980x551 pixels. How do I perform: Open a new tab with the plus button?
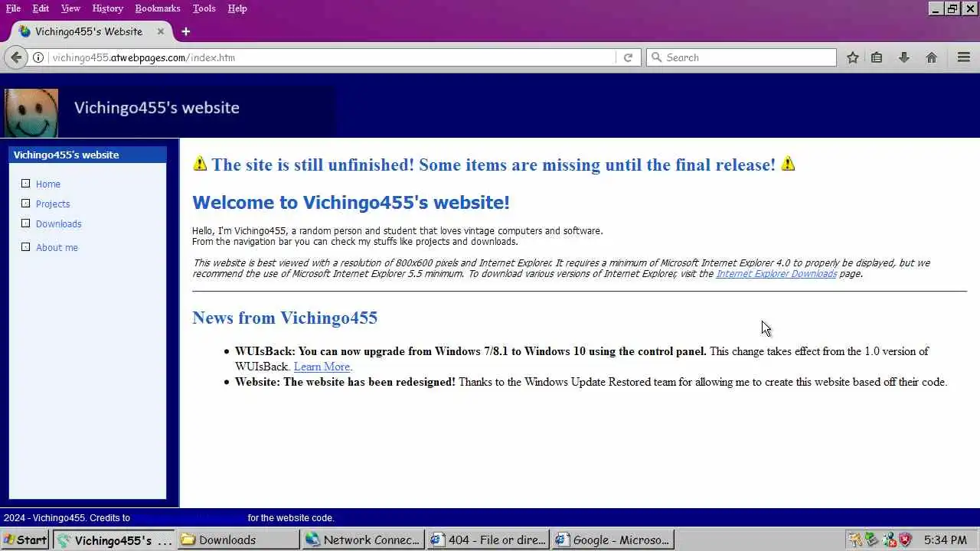pyautogui.click(x=185, y=31)
